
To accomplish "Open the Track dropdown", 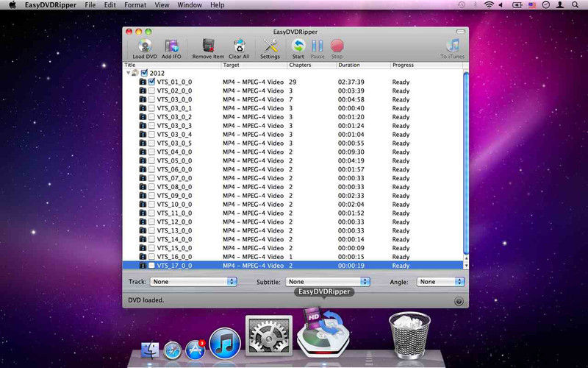I will tap(193, 282).
